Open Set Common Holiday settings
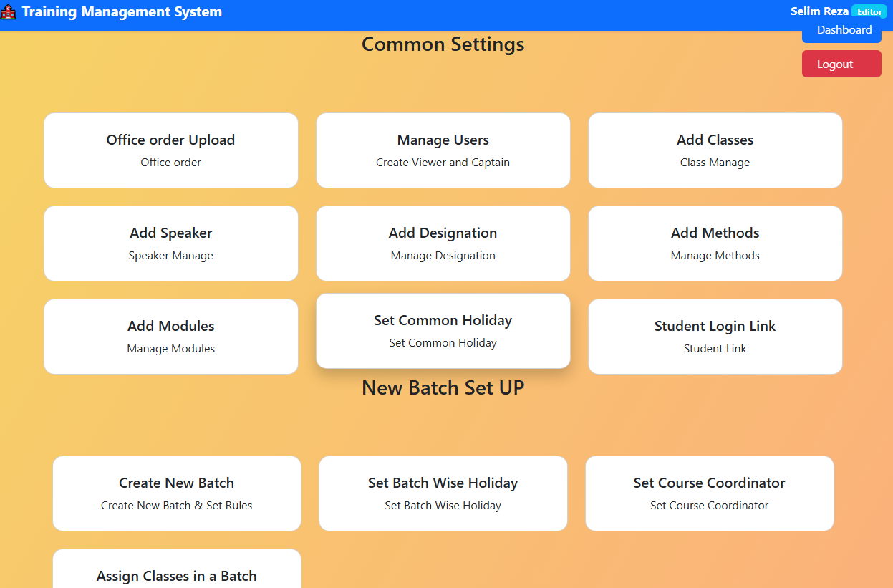Screen dimensions: 893x588 pyautogui.click(x=443, y=331)
